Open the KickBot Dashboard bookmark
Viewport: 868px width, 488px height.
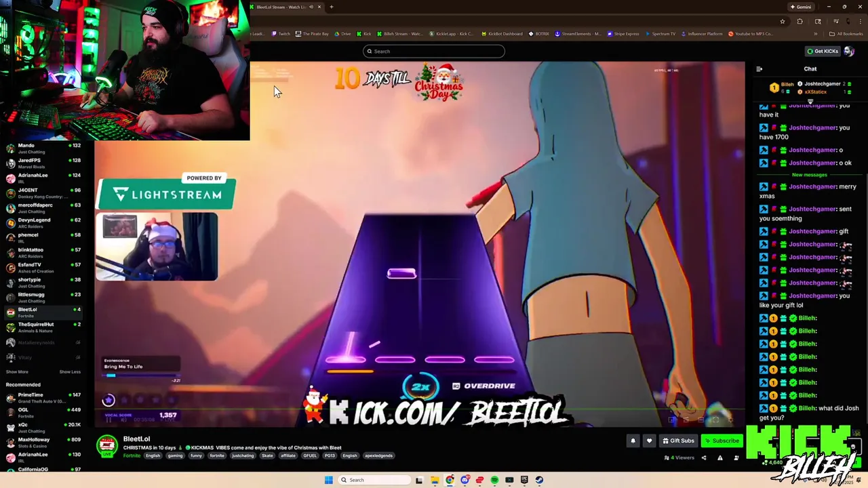502,33
